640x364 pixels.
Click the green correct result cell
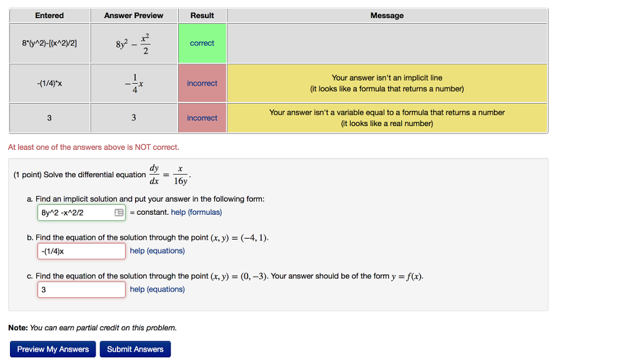202,43
